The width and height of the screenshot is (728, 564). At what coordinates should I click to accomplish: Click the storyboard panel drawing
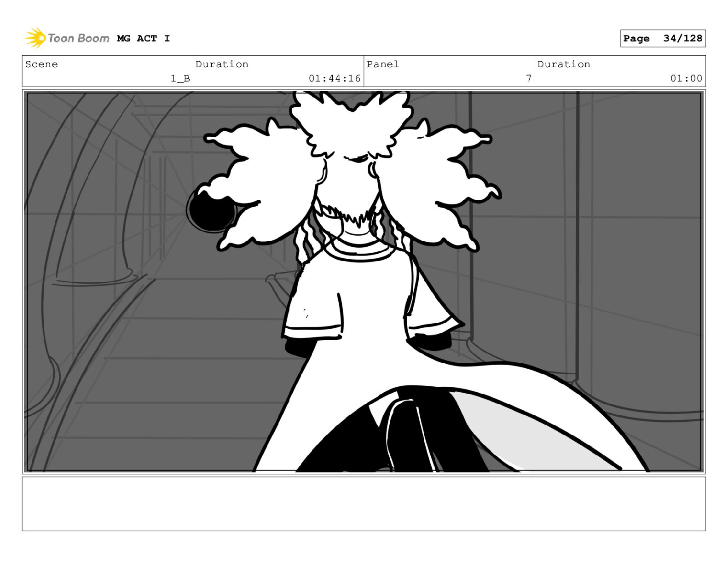tap(364, 282)
